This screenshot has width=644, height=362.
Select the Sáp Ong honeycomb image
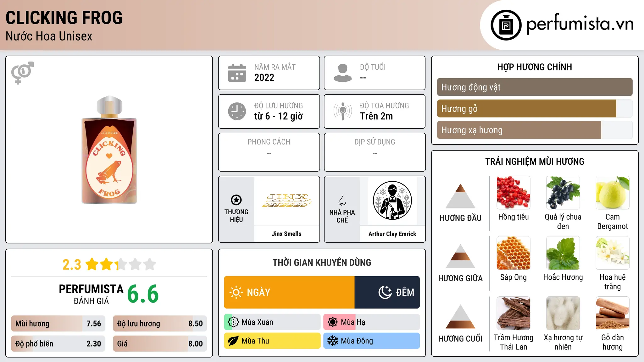click(x=514, y=253)
